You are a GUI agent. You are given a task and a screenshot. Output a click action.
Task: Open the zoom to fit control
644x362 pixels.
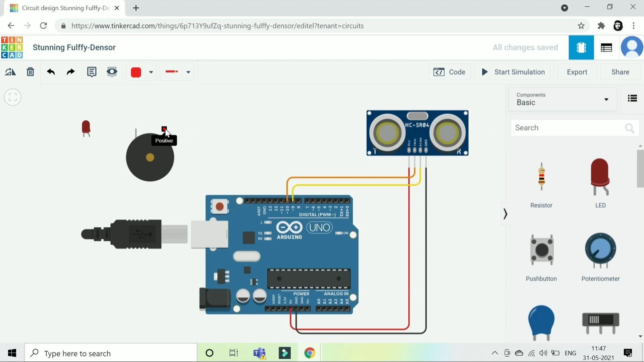[12, 97]
